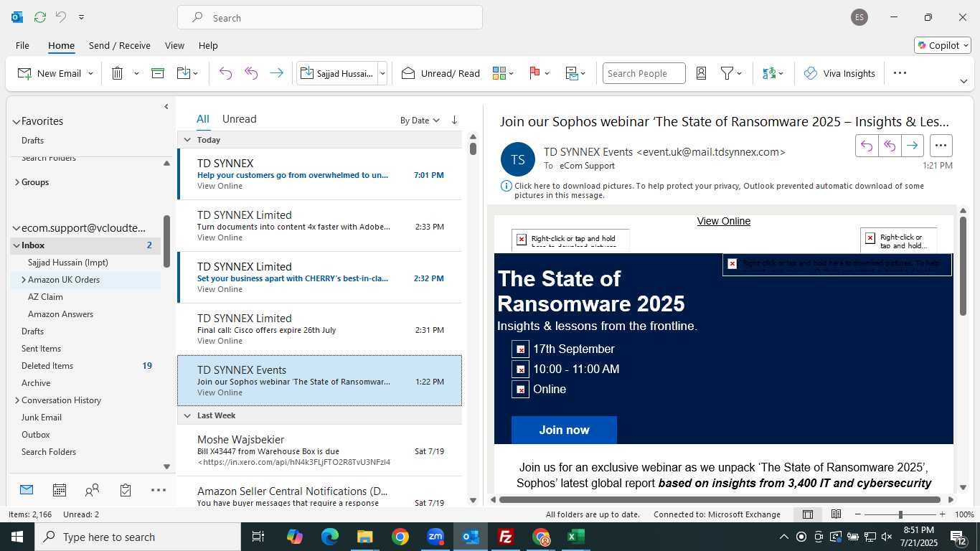Click the Forward arrow in ribbon
This screenshot has height=551, width=980.
[276, 73]
